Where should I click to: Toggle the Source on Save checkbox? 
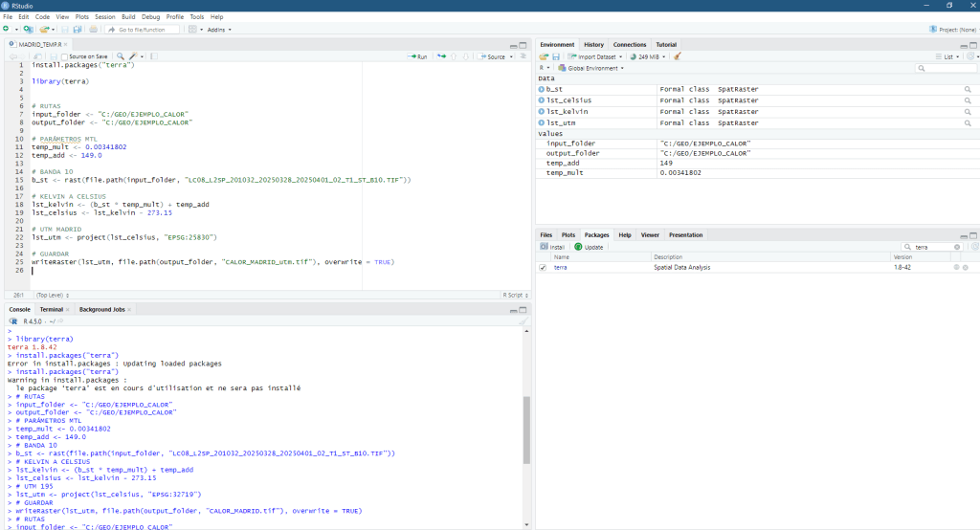(x=64, y=56)
